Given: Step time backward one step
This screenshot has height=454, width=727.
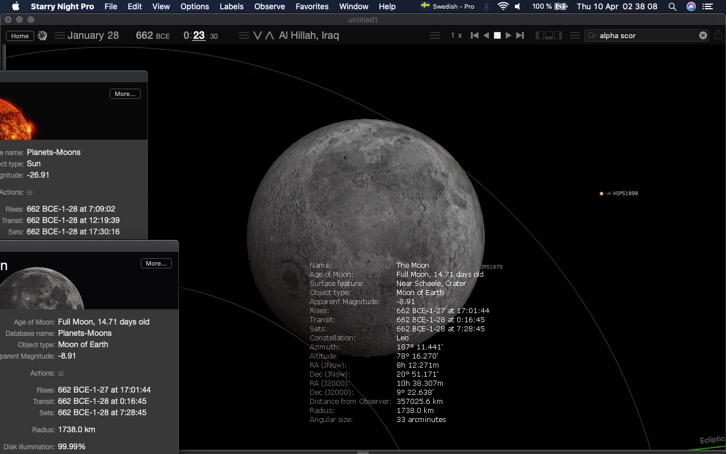Looking at the screenshot, I should tap(474, 36).
